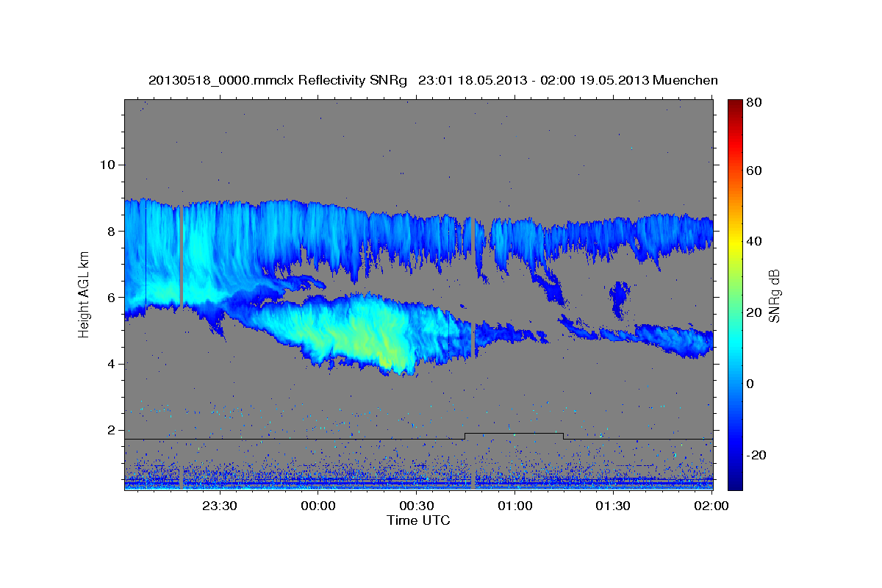Click the 'Time UTC' axis label
882x588 pixels.
pos(418,520)
